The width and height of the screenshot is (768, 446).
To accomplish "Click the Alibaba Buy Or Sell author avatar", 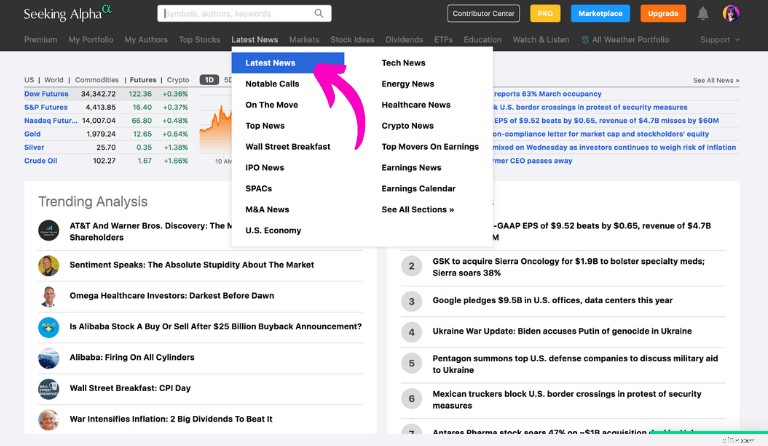I will [x=48, y=328].
